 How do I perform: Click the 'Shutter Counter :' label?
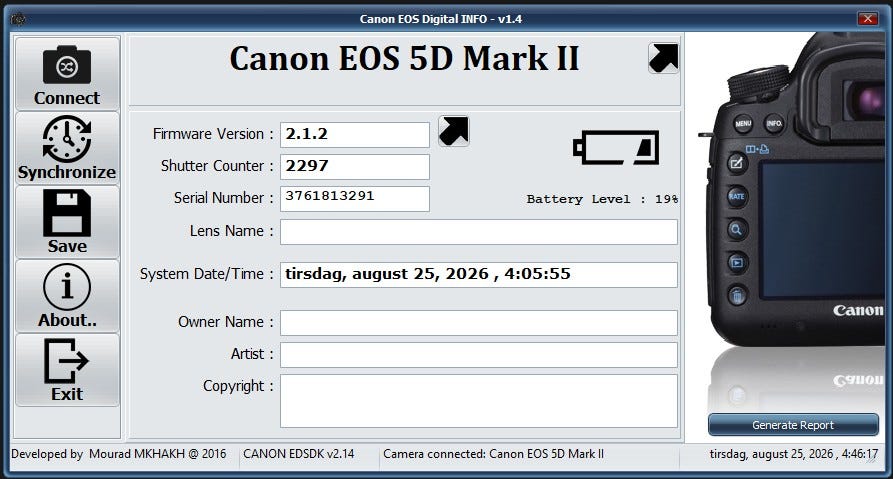[217, 166]
